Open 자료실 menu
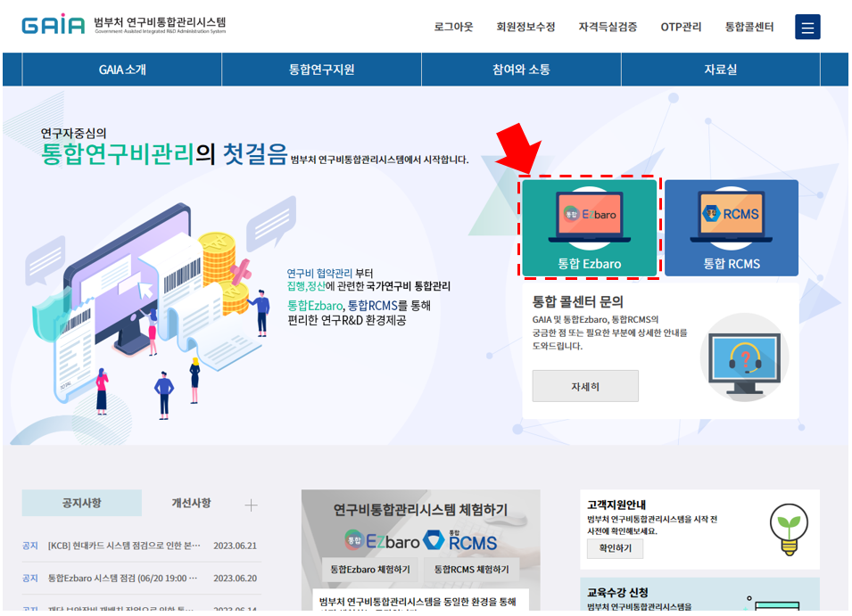 721,70
